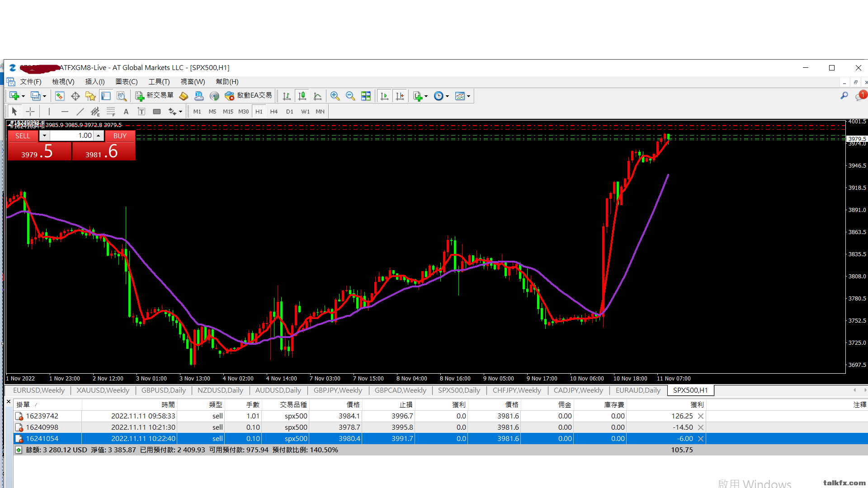Viewport: 868px width, 488px height.
Task: Expand the new chart dropdown arrow
Action: (23, 96)
